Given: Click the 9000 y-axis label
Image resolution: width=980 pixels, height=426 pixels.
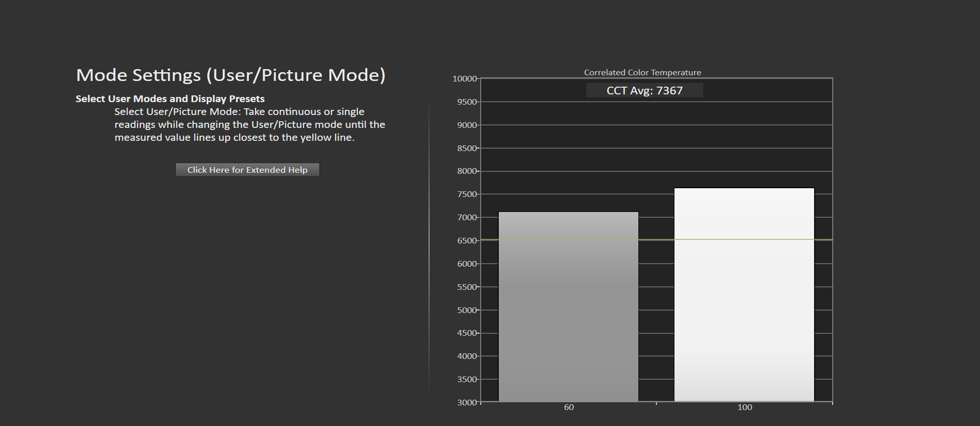Looking at the screenshot, I should coord(467,125).
